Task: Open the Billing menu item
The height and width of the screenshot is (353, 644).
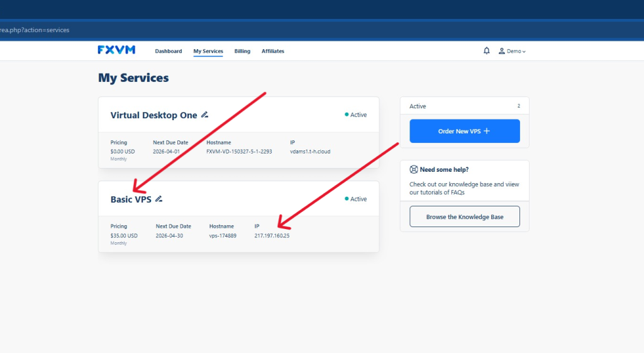Action: coord(242,51)
